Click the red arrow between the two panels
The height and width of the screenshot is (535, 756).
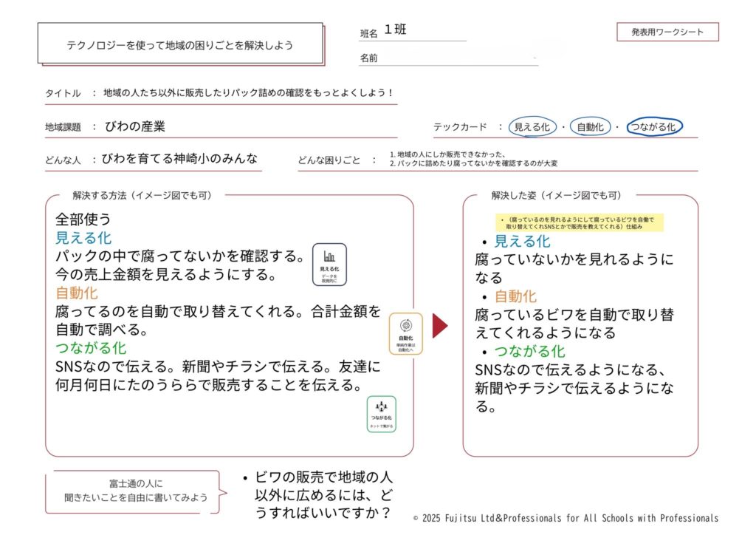coord(438,326)
